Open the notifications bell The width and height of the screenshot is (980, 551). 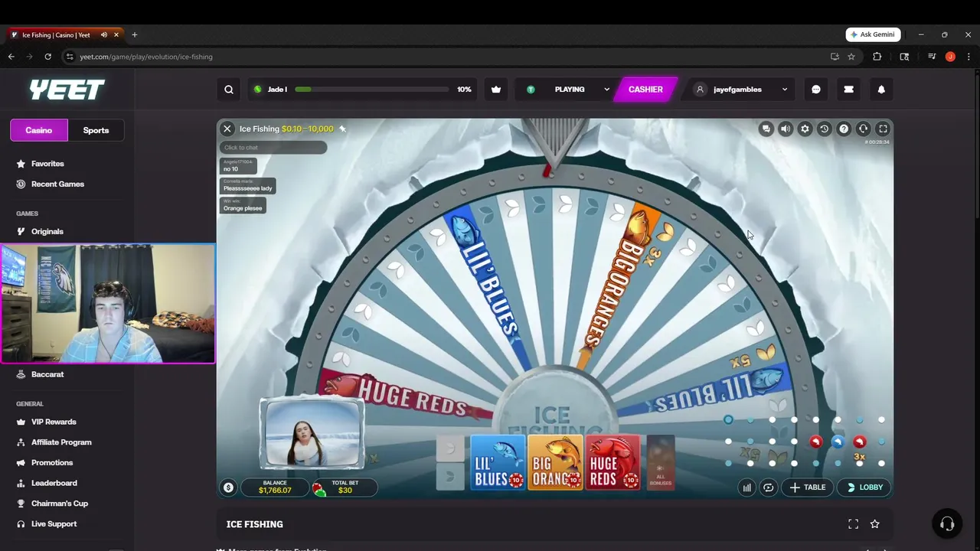click(881, 90)
